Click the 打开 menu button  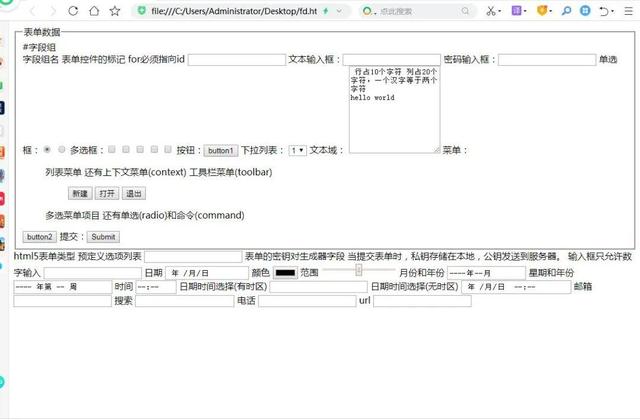pos(107,193)
